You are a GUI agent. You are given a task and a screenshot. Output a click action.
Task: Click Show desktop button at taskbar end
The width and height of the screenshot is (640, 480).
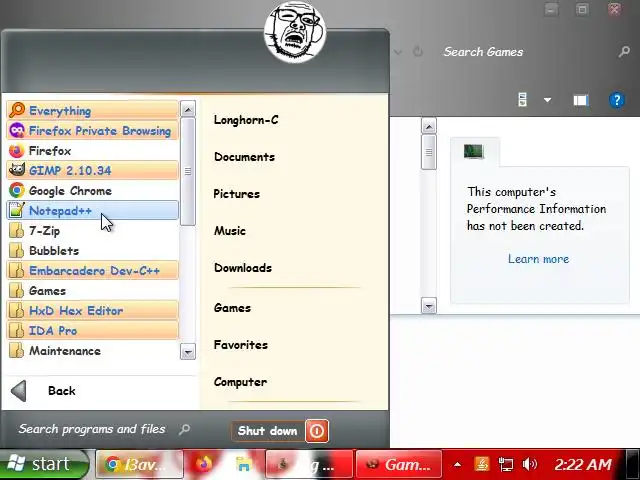(633, 464)
